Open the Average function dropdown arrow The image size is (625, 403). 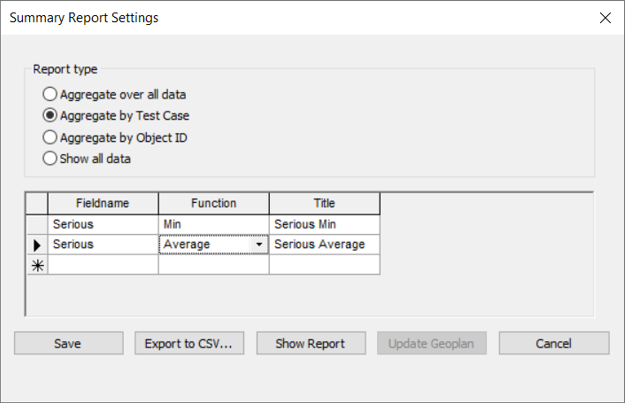pos(260,245)
